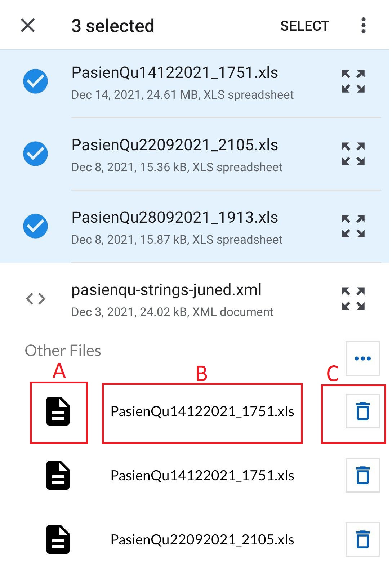Tap the SELECT button
Screen dimensions: 392x565
[304, 26]
